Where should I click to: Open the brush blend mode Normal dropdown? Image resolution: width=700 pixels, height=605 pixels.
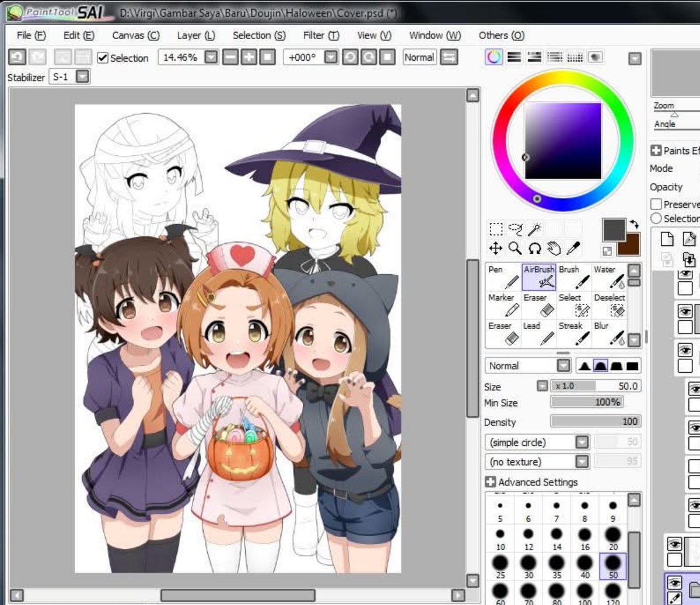click(x=563, y=366)
